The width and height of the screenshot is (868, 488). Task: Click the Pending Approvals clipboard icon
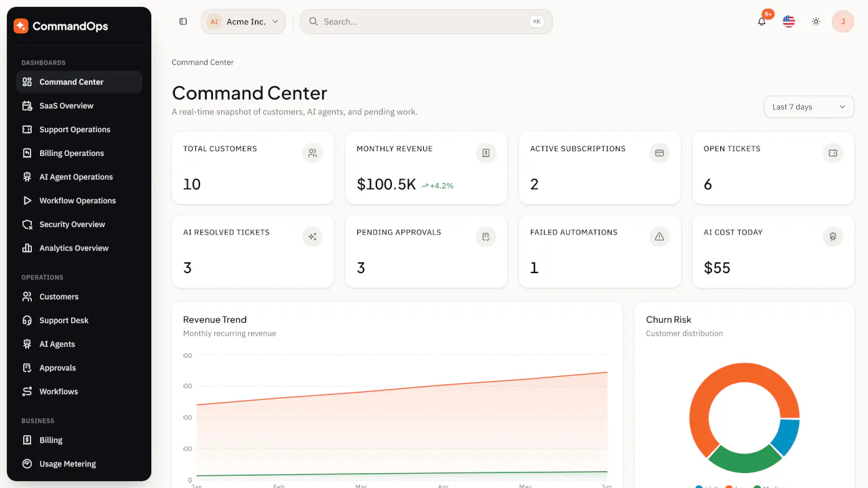[x=486, y=237]
